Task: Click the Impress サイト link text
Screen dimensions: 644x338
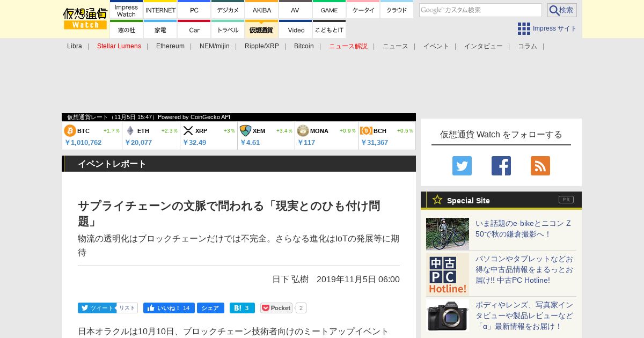Action: coord(555,29)
